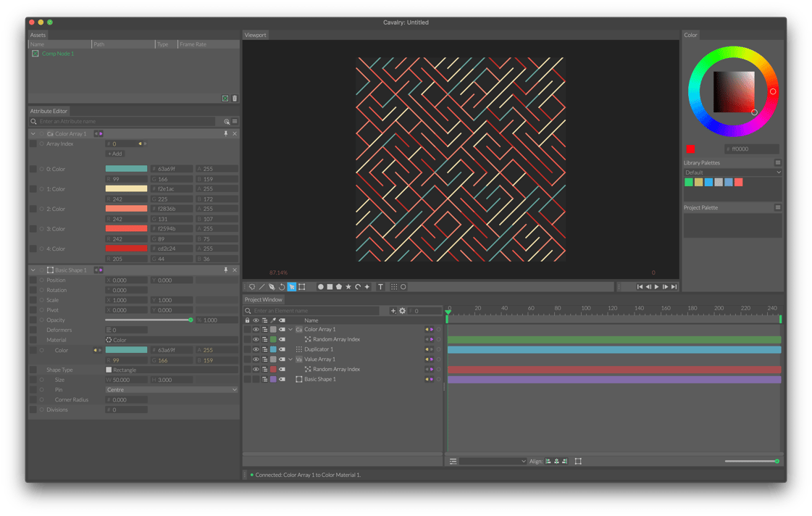Select the Ellipse shape tool
The image size is (812, 516).
point(321,286)
